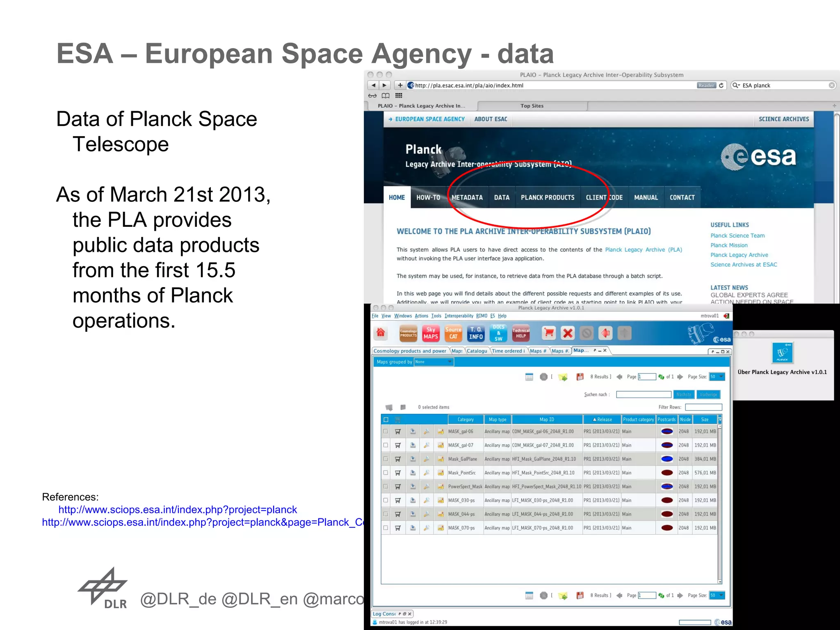Click results table vertical scrollbar
This screenshot has height=630, width=840.
(x=720, y=504)
